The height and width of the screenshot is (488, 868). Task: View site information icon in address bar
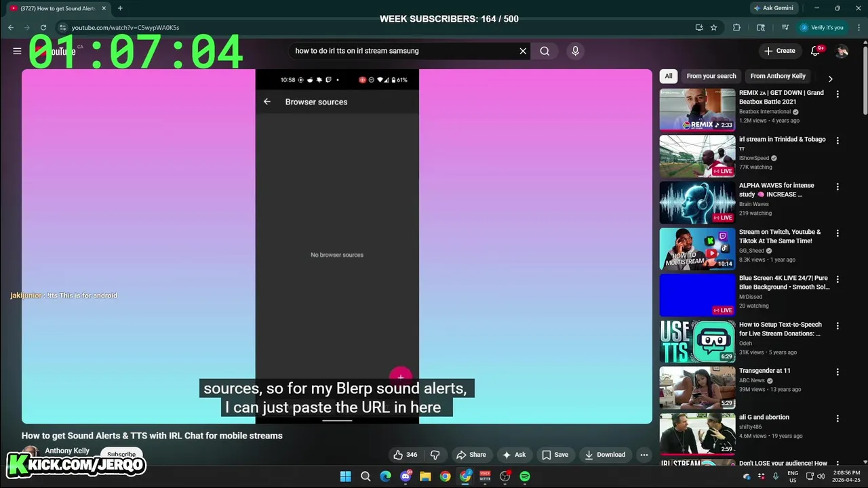pos(62,28)
